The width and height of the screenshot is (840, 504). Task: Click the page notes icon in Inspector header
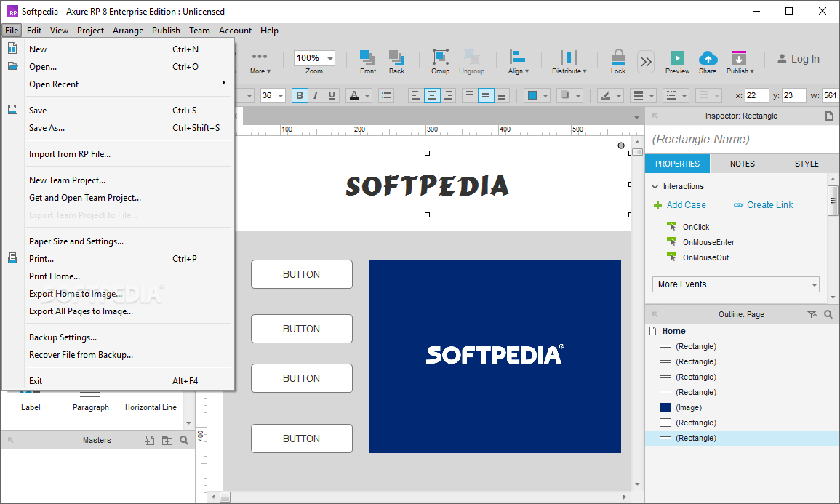tap(829, 116)
